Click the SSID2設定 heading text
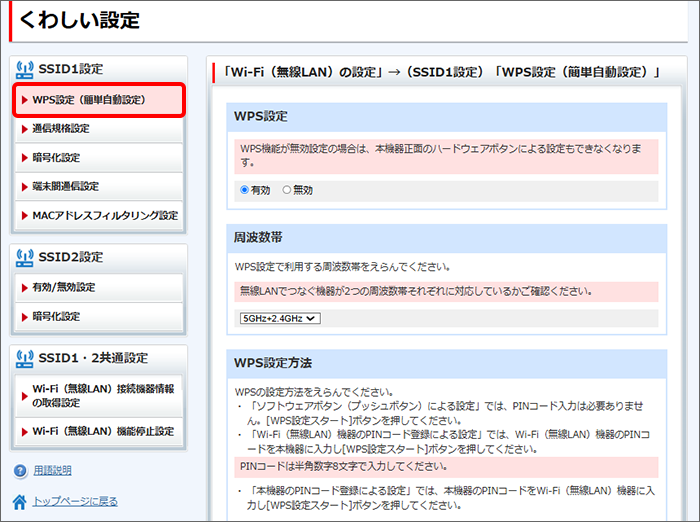 point(71,257)
